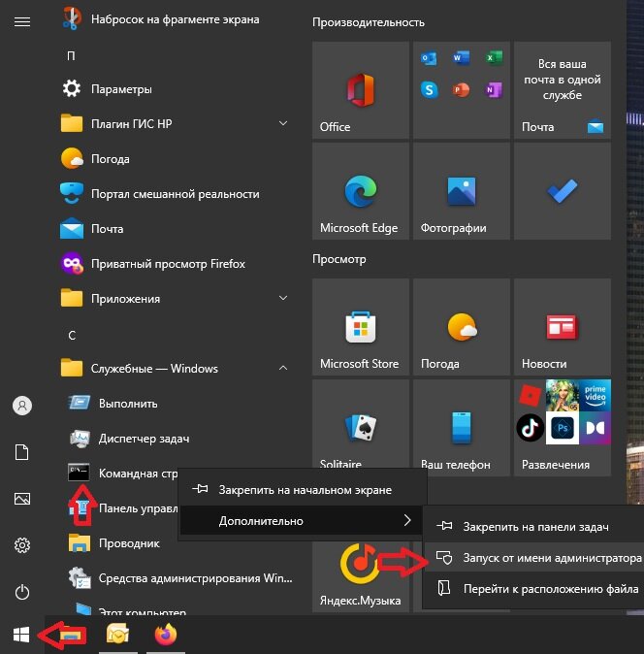644x654 pixels.
Task: Open the user account icon in sidebar
Action: [22, 406]
